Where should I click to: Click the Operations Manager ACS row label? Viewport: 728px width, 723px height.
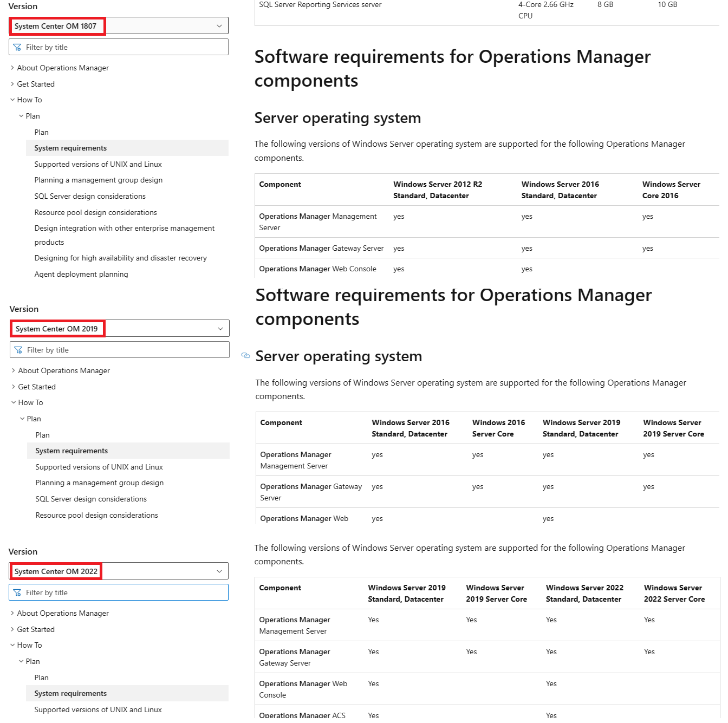click(x=302, y=715)
